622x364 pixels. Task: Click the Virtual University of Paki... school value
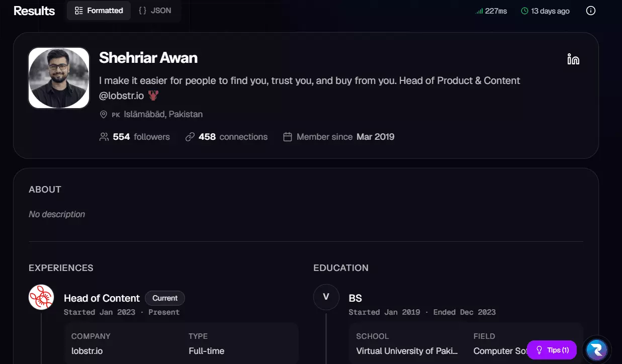click(x=407, y=351)
